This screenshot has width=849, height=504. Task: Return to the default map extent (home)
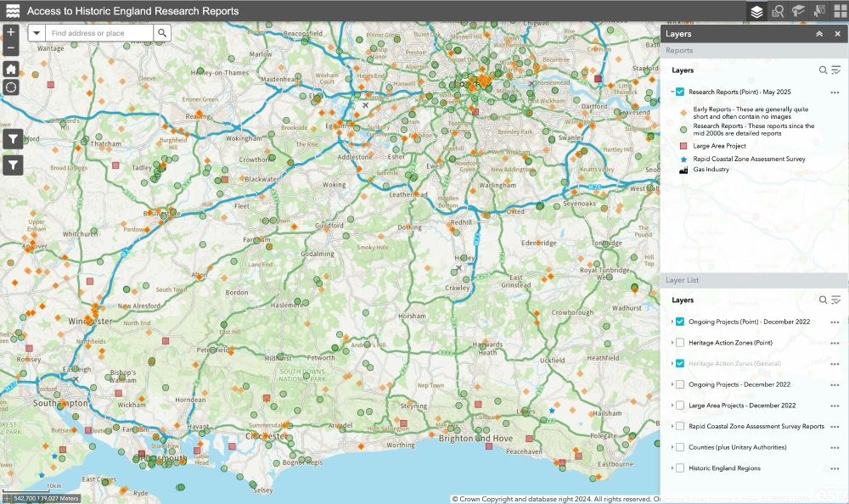pyautogui.click(x=11, y=69)
